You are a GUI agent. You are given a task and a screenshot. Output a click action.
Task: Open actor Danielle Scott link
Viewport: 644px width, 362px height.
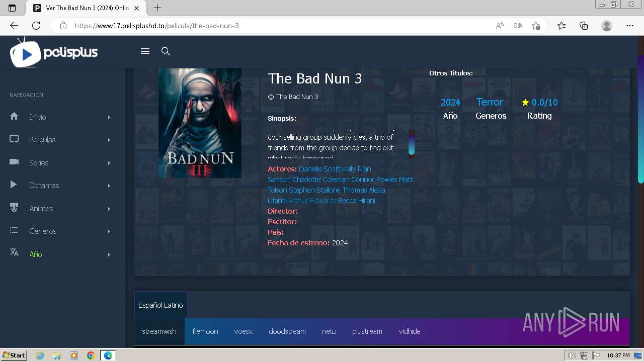319,169
